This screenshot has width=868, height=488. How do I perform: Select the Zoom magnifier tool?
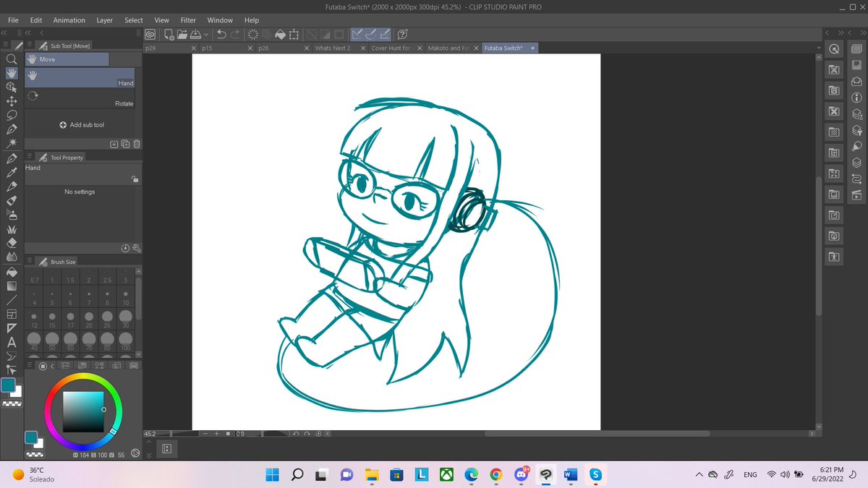tap(12, 59)
